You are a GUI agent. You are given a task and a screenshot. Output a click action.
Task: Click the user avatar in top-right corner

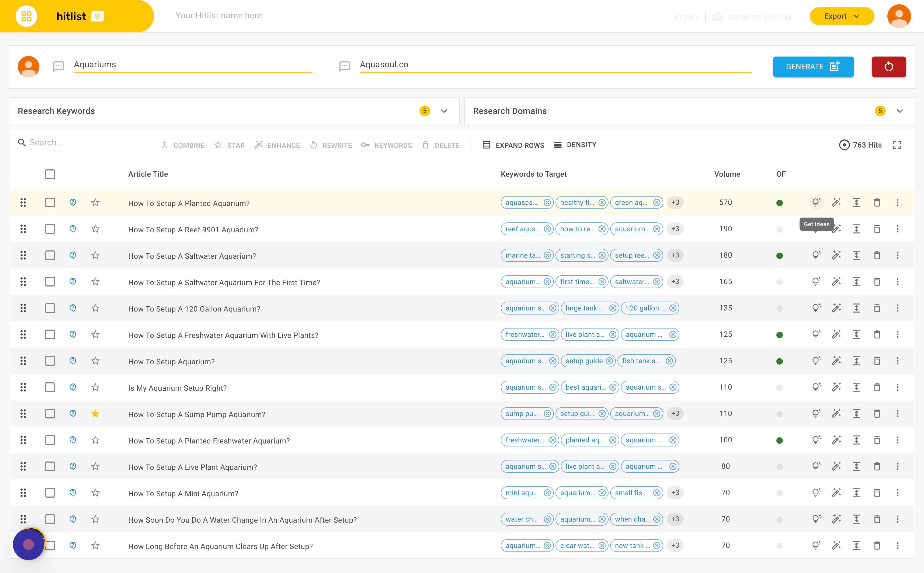pyautogui.click(x=899, y=16)
